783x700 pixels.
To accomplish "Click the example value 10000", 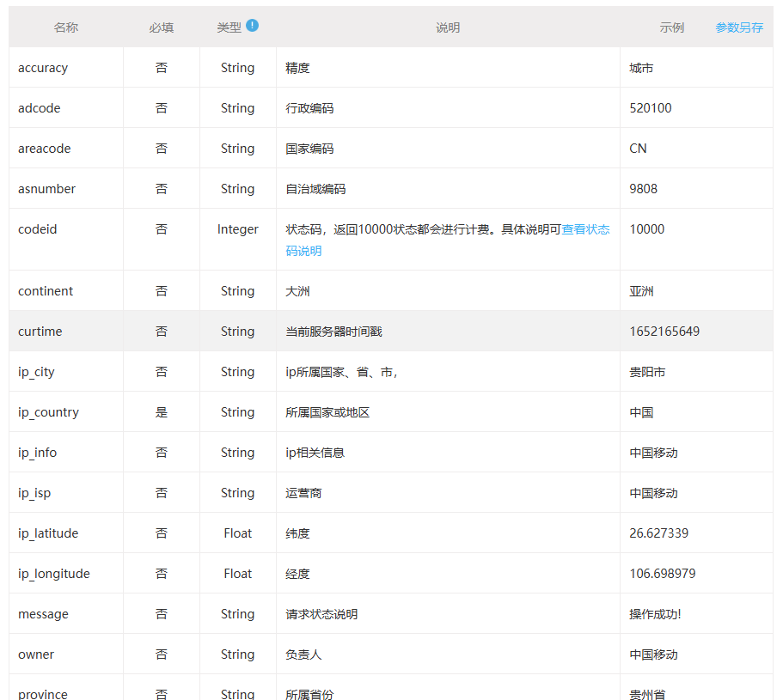I will (x=646, y=229).
